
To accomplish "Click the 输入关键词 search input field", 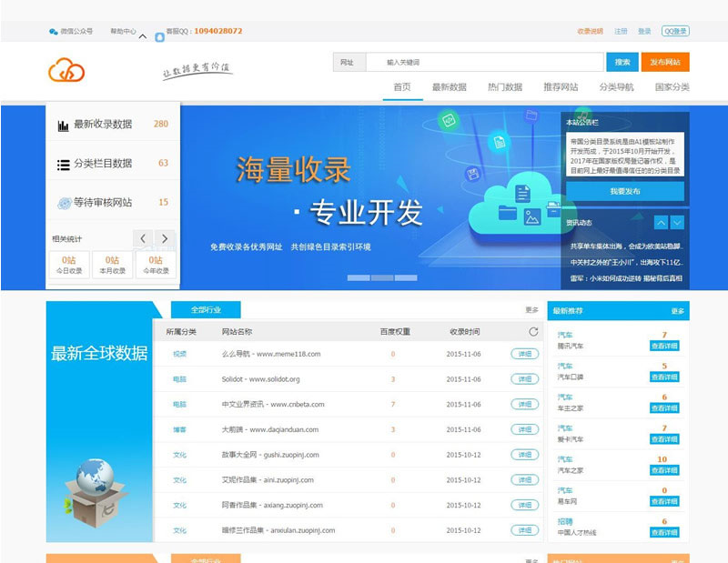I will click(482, 62).
